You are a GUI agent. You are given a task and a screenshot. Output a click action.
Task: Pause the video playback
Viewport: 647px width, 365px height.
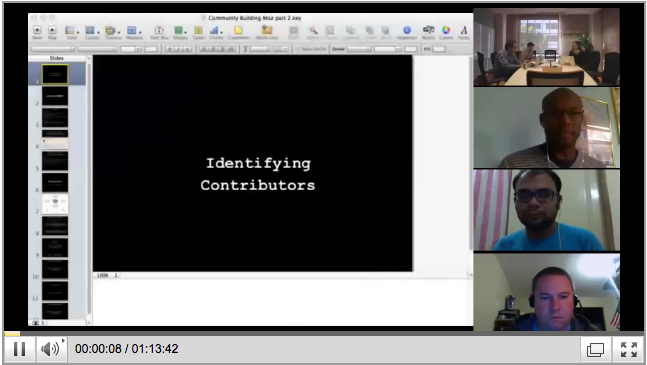(19, 349)
